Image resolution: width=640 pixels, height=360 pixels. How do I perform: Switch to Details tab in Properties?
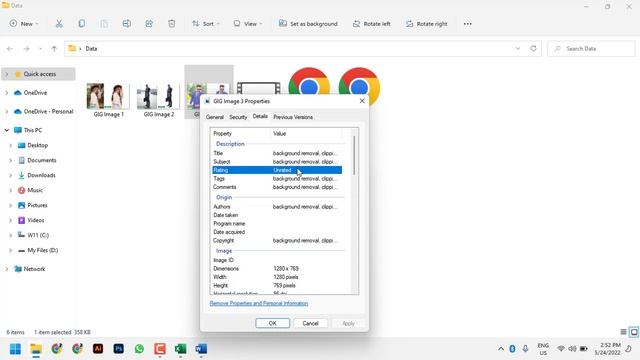[x=260, y=116]
